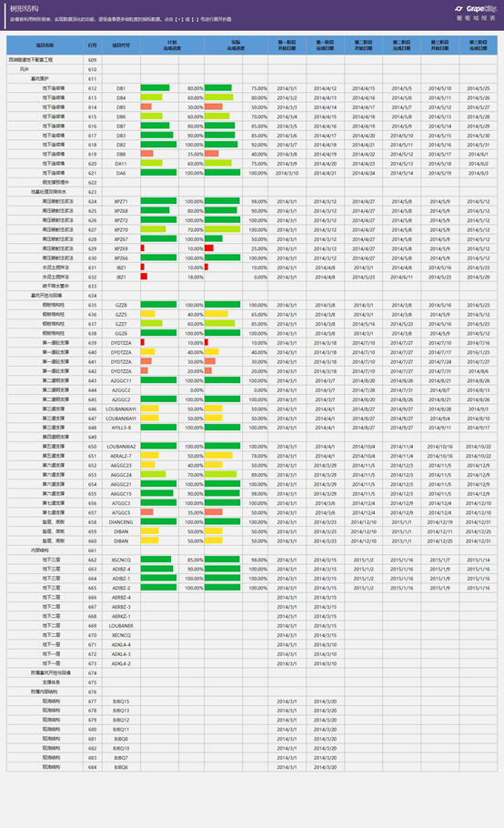Click the 项目代号 column header
Image resolution: width=504 pixels, height=828 pixels.
pyautogui.click(x=121, y=45)
